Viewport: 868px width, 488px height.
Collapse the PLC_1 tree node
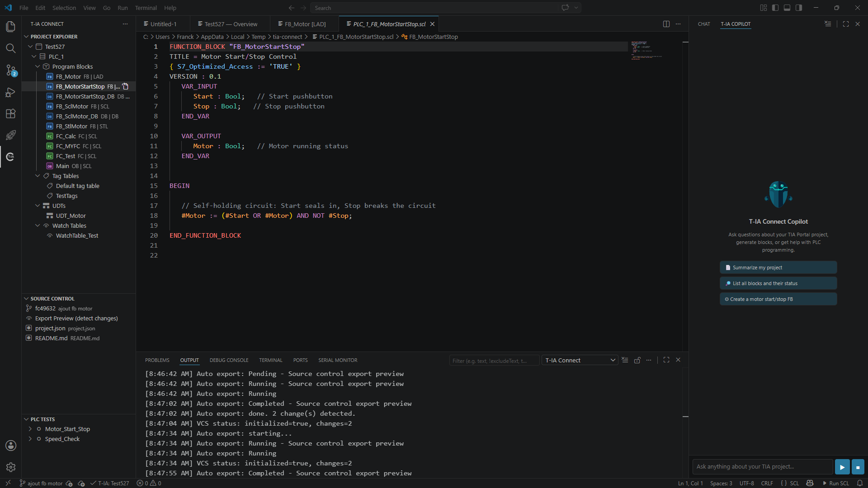[34, 56]
